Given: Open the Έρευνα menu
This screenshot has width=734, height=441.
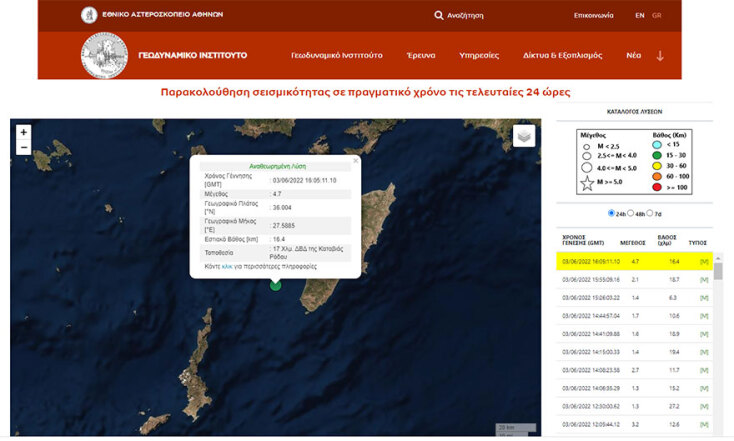Looking at the screenshot, I should pyautogui.click(x=421, y=56).
